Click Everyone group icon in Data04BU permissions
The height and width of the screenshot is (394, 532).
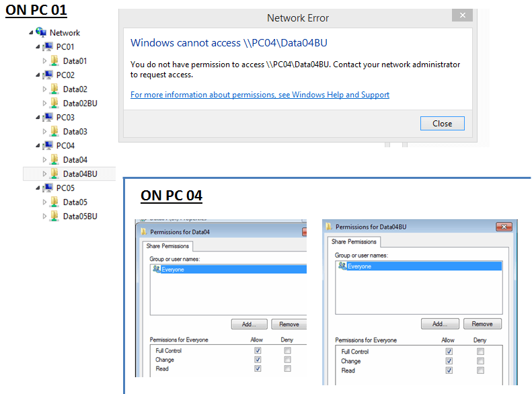coord(342,266)
